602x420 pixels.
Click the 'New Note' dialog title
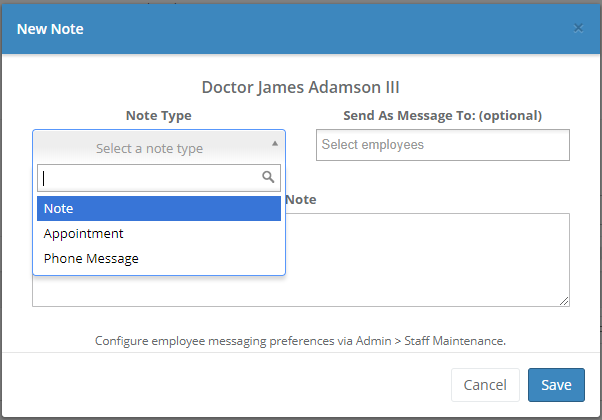point(50,29)
